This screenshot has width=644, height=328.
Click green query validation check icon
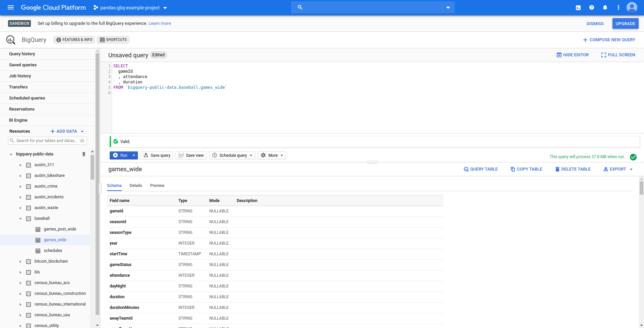coord(633,157)
